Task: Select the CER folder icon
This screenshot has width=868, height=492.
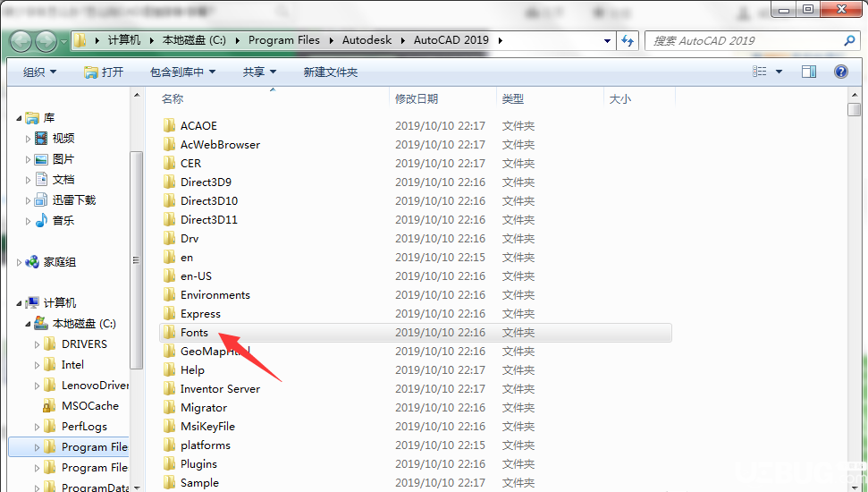Action: coord(169,163)
